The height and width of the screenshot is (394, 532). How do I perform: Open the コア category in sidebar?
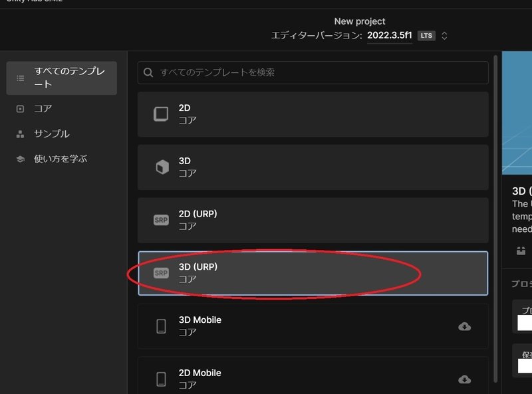click(43, 108)
